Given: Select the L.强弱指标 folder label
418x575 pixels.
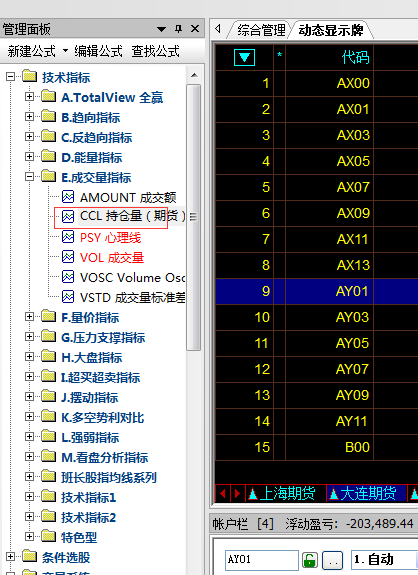Looking at the screenshot, I should tap(90, 437).
